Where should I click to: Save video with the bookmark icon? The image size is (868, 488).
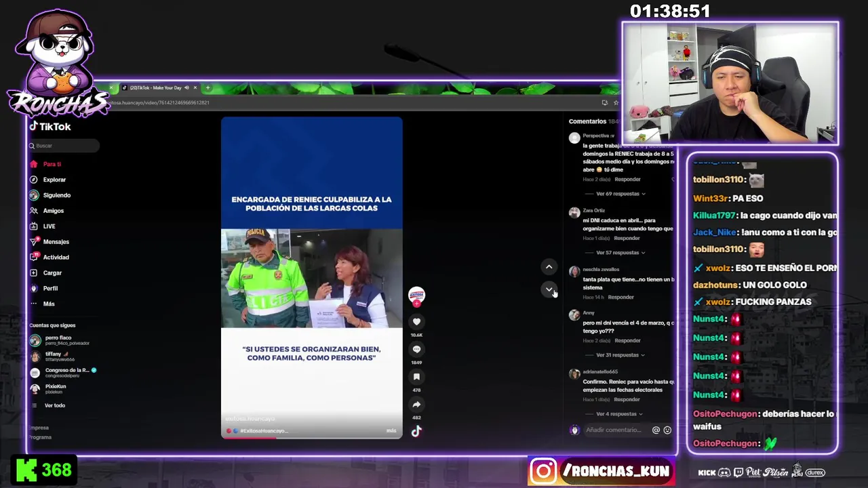(x=416, y=377)
